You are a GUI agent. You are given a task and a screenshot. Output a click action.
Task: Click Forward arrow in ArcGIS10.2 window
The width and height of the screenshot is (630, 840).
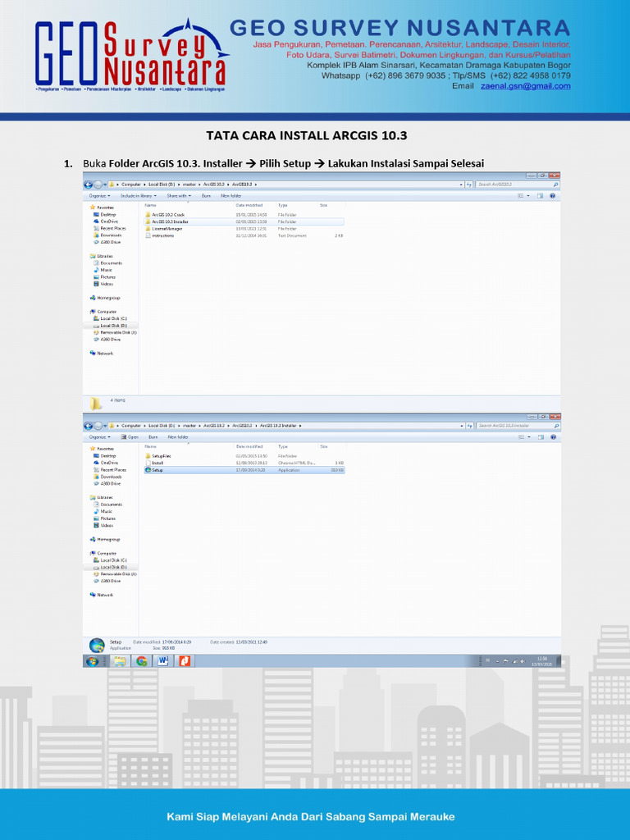click(98, 185)
